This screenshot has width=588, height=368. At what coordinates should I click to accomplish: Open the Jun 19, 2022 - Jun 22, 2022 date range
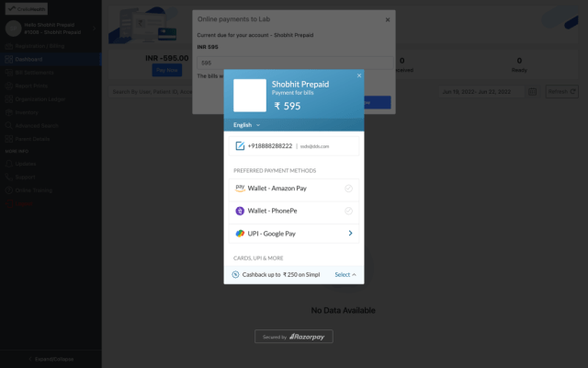481,92
